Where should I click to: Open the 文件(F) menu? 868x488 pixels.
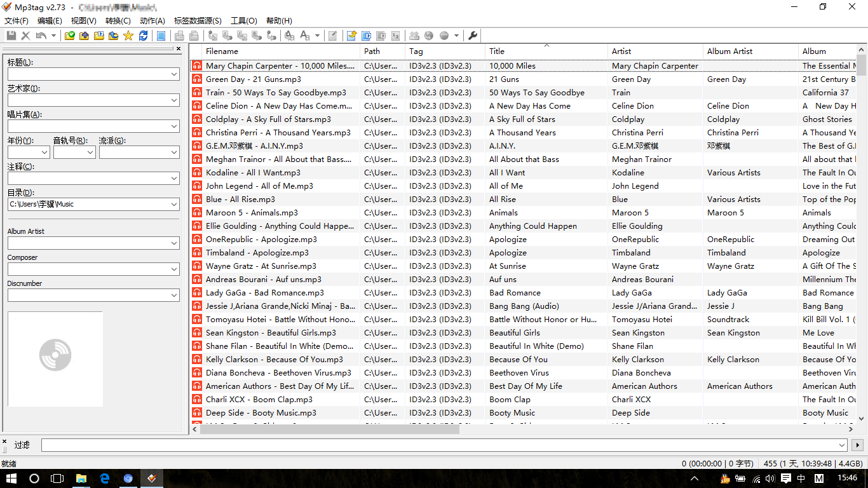[17, 21]
